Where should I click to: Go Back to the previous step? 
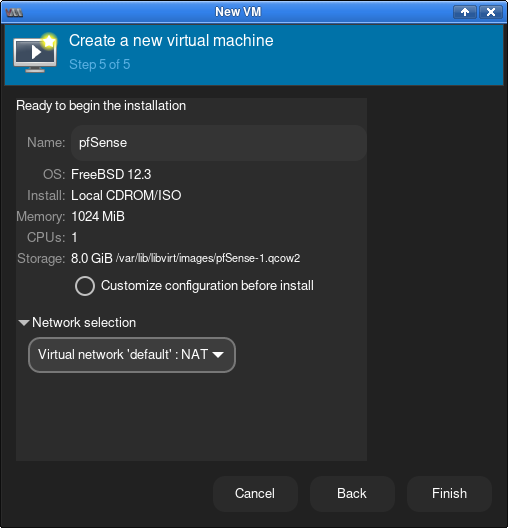(x=352, y=494)
